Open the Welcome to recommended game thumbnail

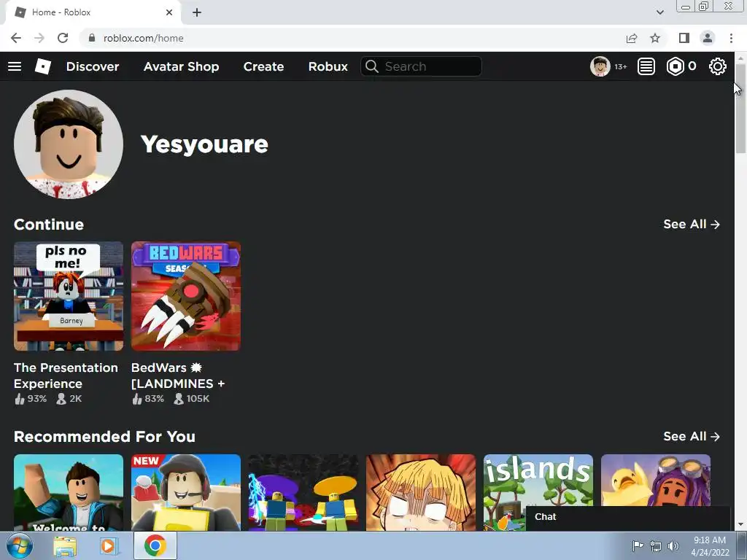click(x=69, y=492)
